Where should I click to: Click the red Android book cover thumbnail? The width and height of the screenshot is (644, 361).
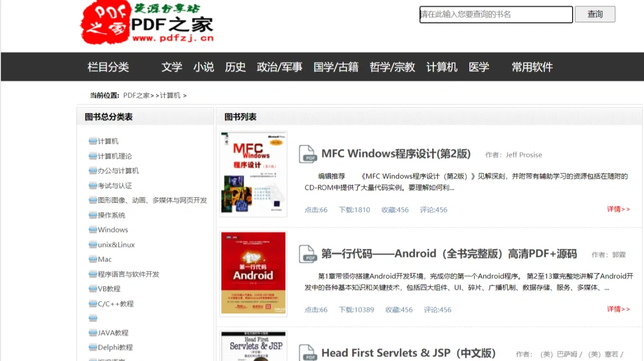coord(253,274)
